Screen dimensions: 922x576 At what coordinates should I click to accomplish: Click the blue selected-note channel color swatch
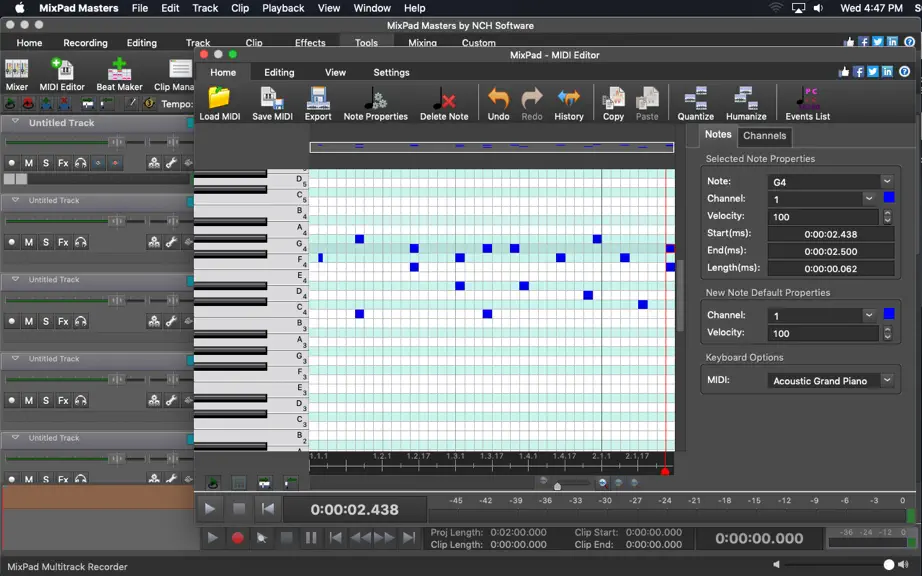click(889, 197)
